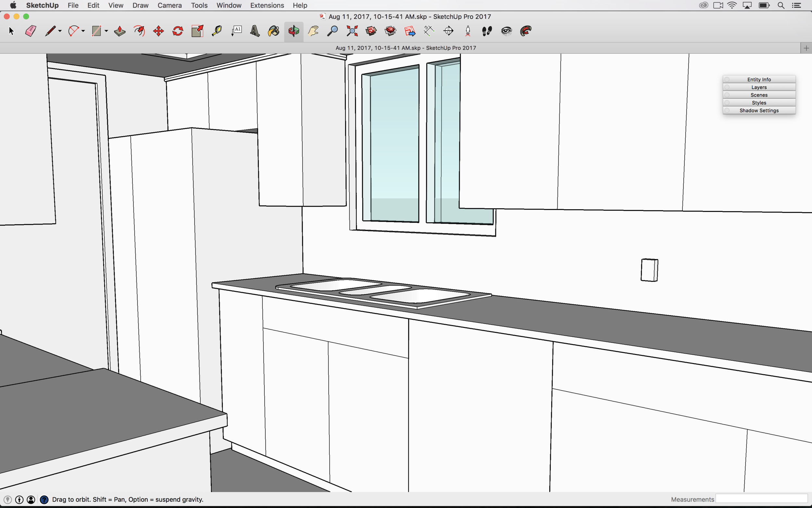Choose the Move tool
The height and width of the screenshot is (508, 812).
point(159,31)
